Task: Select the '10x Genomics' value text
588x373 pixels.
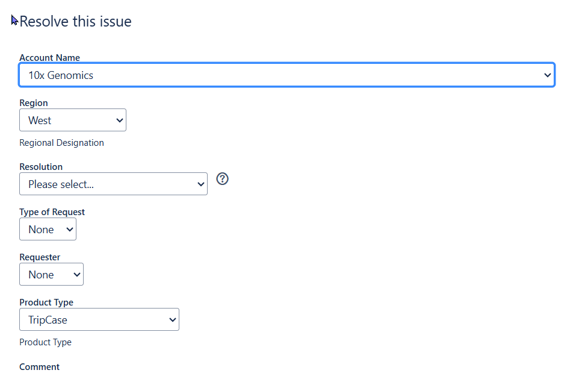Action: (60, 75)
